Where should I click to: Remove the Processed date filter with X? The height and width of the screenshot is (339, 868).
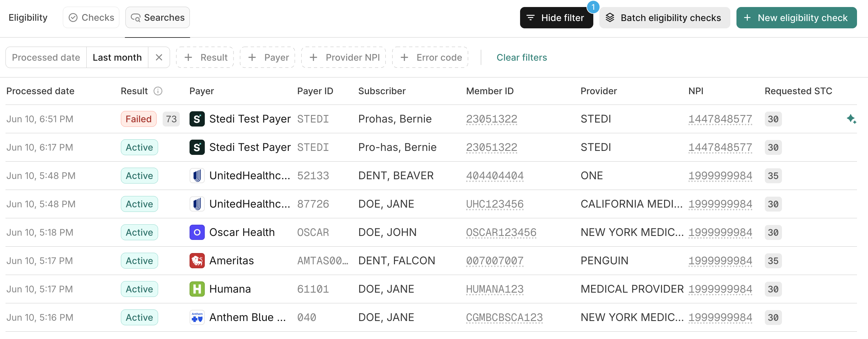click(x=159, y=58)
